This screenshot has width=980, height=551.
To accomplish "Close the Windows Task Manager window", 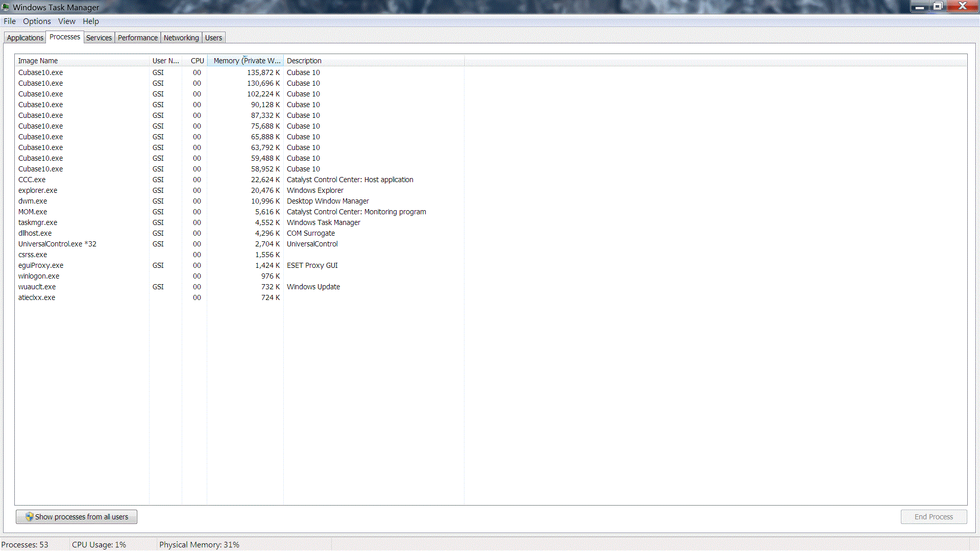I will point(963,6).
